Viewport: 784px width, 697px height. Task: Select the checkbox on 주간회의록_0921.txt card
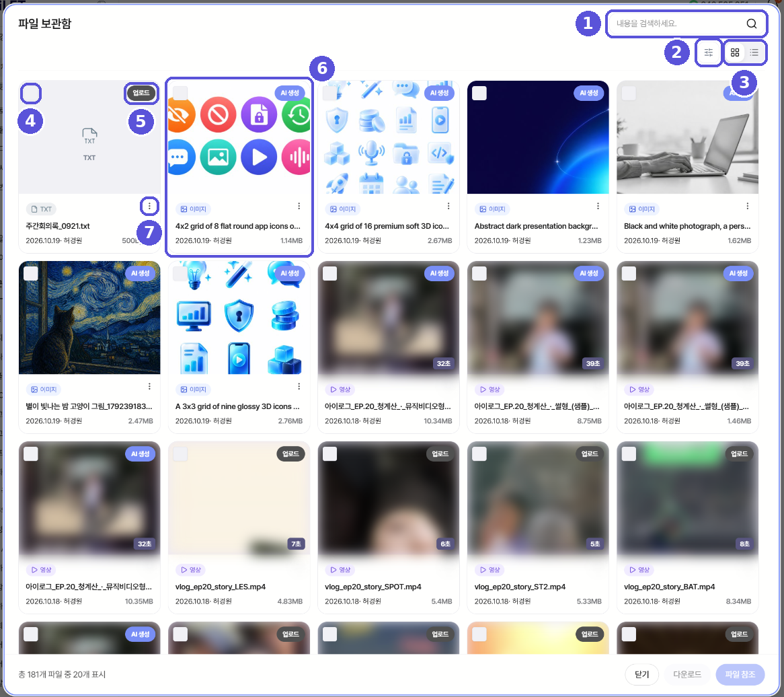point(31,94)
